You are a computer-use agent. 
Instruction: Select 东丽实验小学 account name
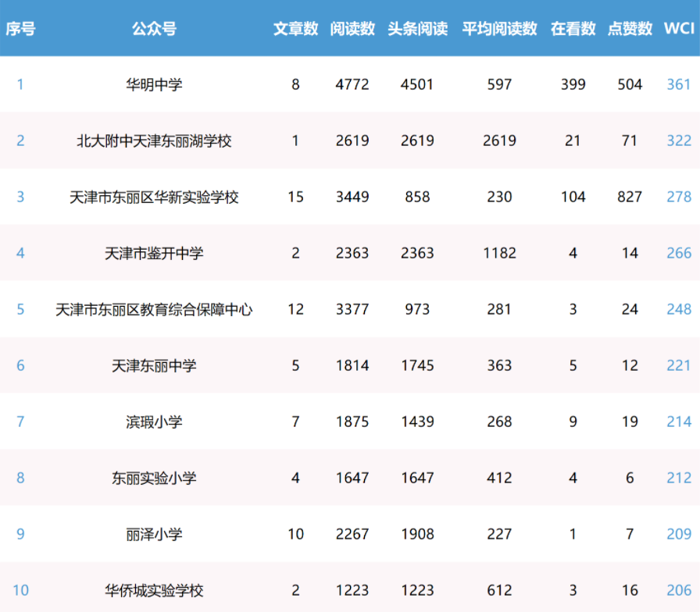coord(154,478)
